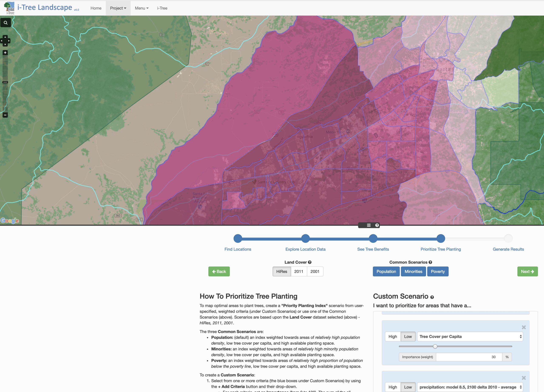Open the Tree Cover per Capita dropdown
The width and height of the screenshot is (544, 392).
pos(470,336)
